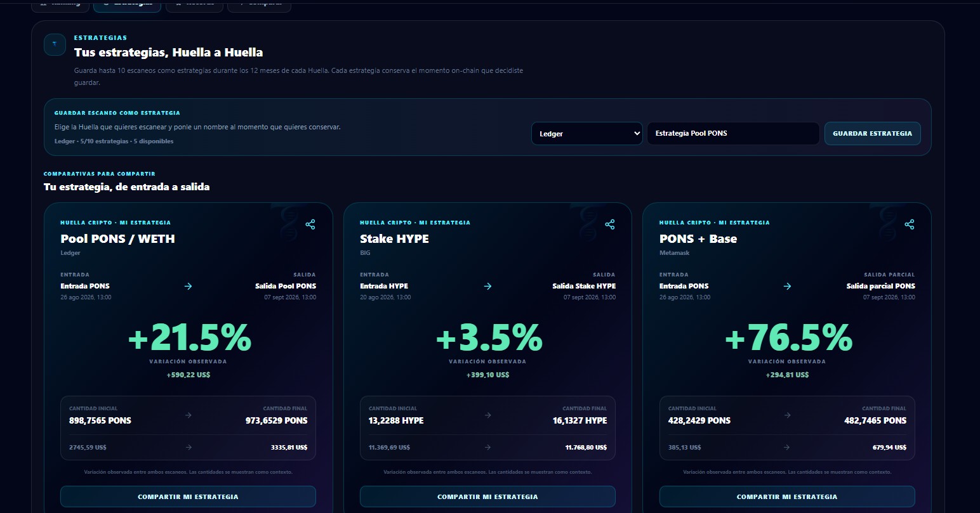Click the final quantity '16,1327 HYPE'
Viewport: 980px width, 513px height.
click(579, 420)
